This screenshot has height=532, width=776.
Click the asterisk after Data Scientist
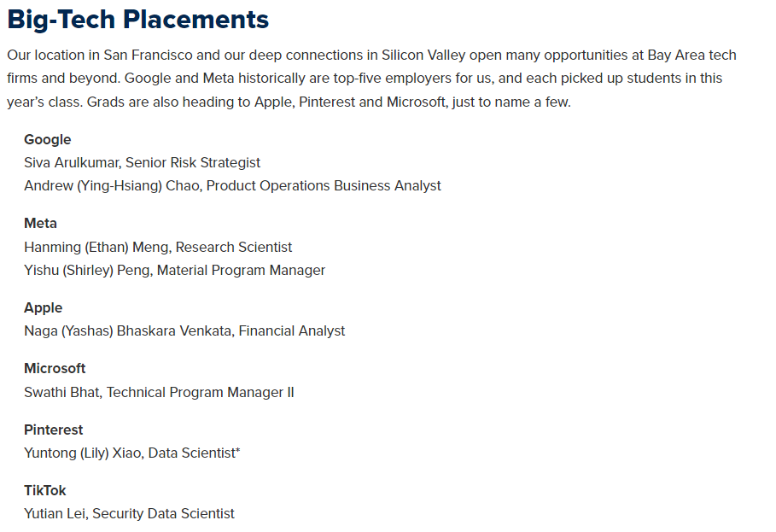click(x=238, y=449)
